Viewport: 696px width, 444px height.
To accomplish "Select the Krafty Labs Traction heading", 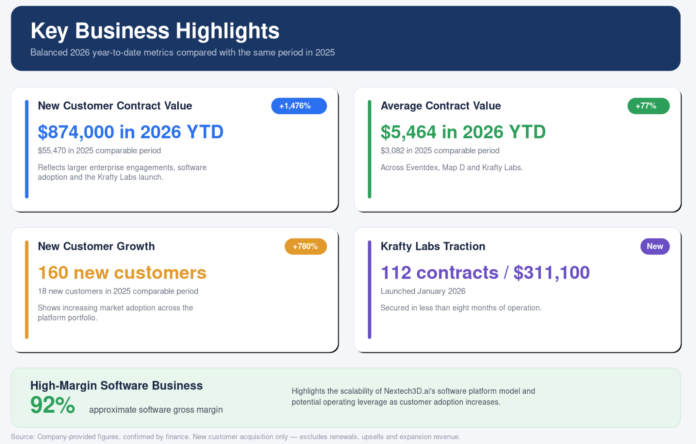I will [x=433, y=246].
